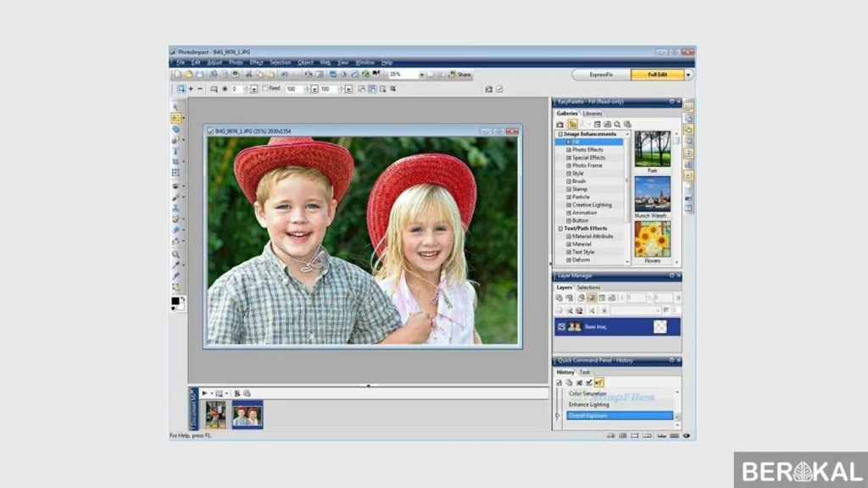The image size is (868, 488).
Task: Click the Undo icon on the standard toolbar
Action: (x=283, y=74)
